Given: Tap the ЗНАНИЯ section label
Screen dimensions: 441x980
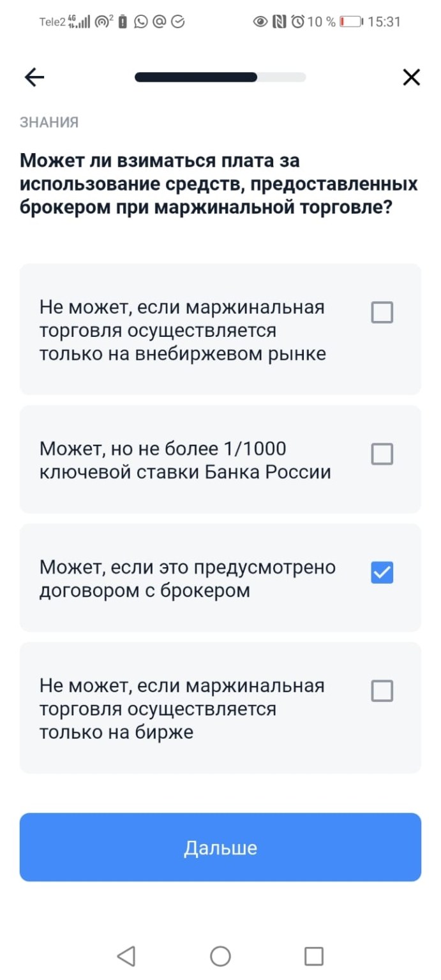Looking at the screenshot, I should (49, 122).
